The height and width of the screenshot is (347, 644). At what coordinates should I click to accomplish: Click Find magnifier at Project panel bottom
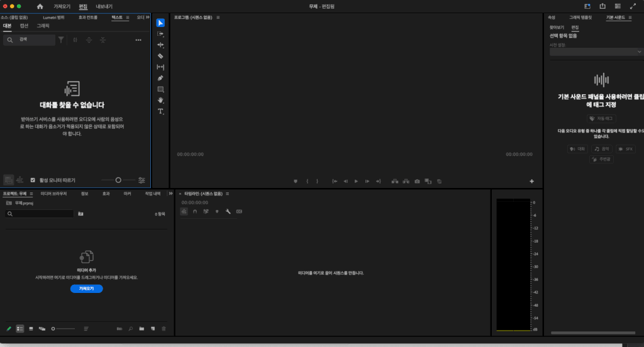[x=131, y=329]
